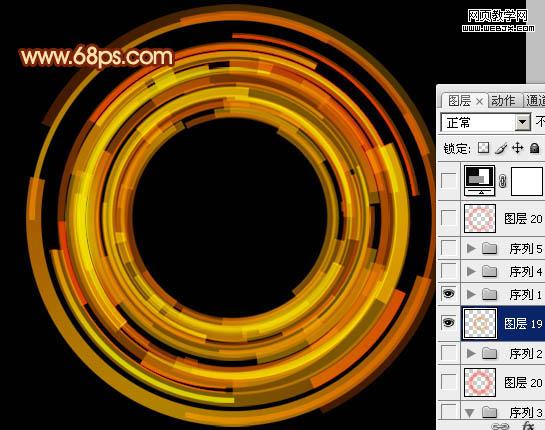Select layer name 图层 20 above 序列 5

click(523, 219)
